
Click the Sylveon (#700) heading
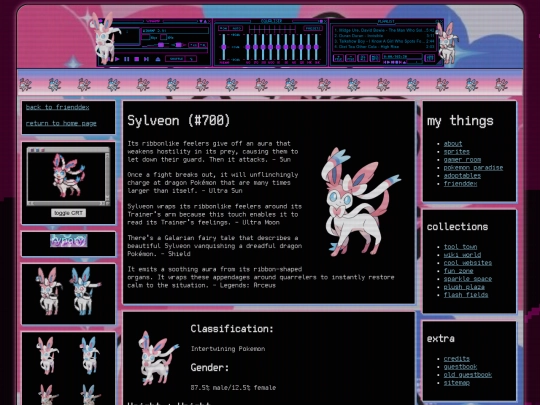coord(179,121)
